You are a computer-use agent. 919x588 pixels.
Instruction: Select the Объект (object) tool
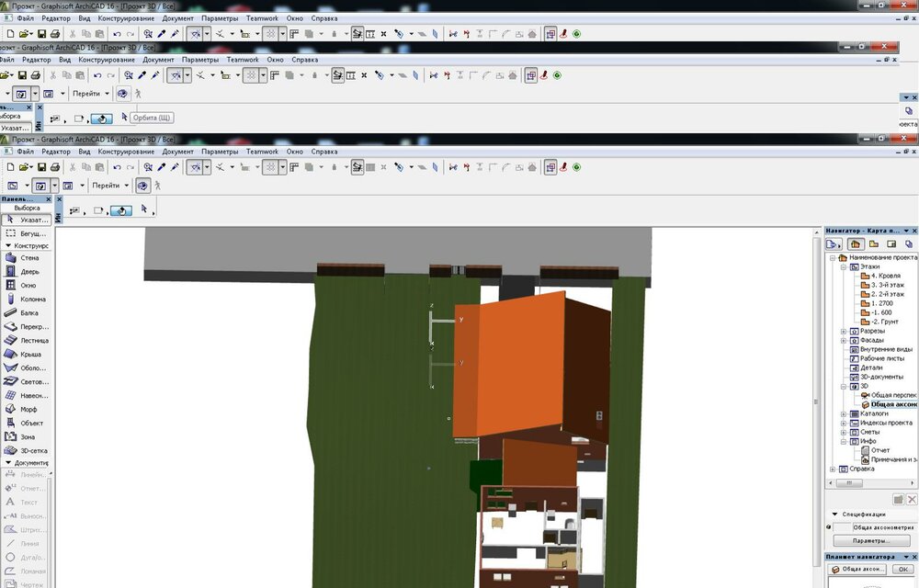(x=26, y=423)
